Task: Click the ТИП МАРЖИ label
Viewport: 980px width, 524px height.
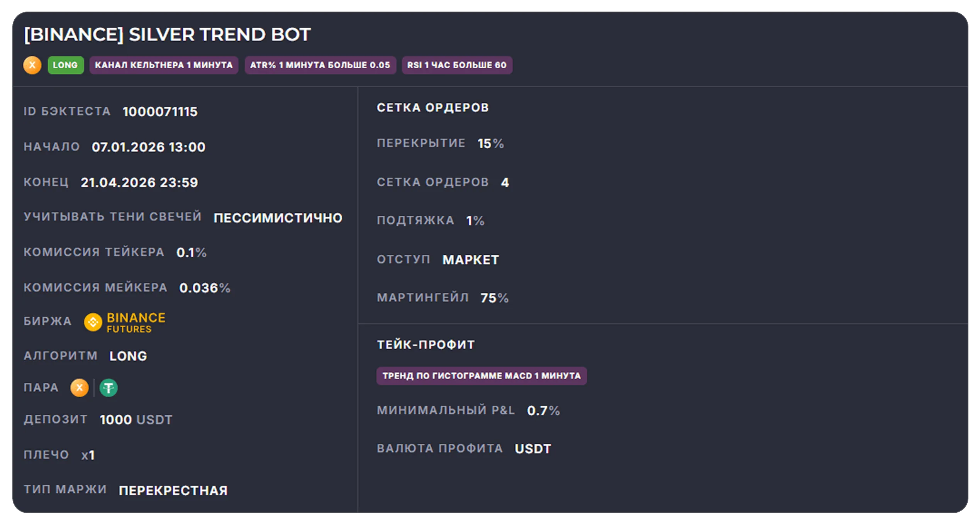Action: [x=65, y=489]
